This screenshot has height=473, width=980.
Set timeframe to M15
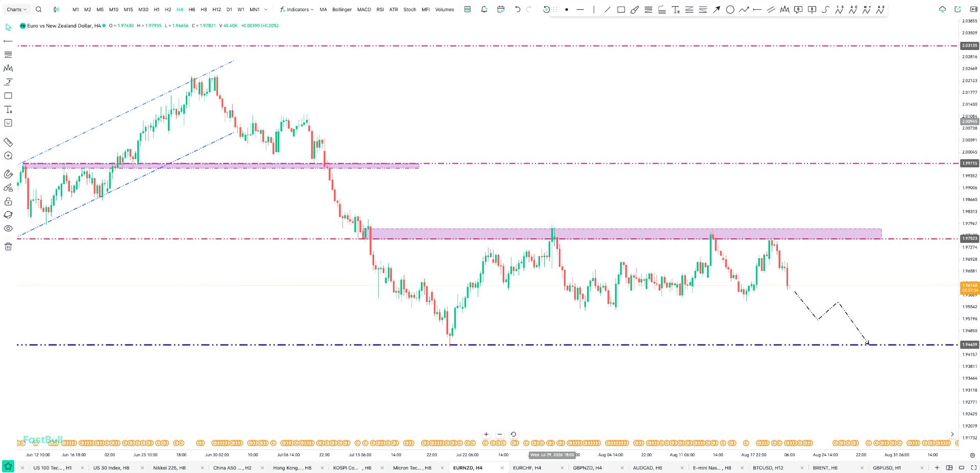point(128,9)
